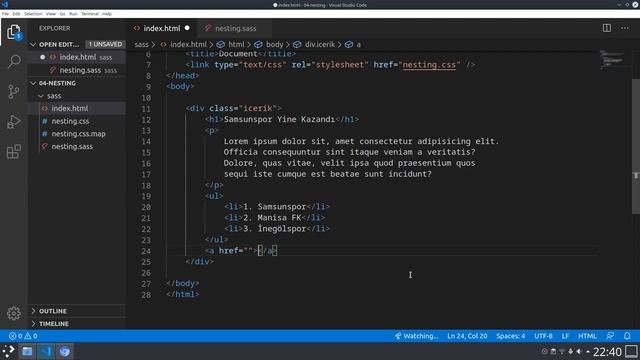Image resolution: width=640 pixels, height=360 pixels.
Task: Open the Go menu
Action: (x=62, y=14)
